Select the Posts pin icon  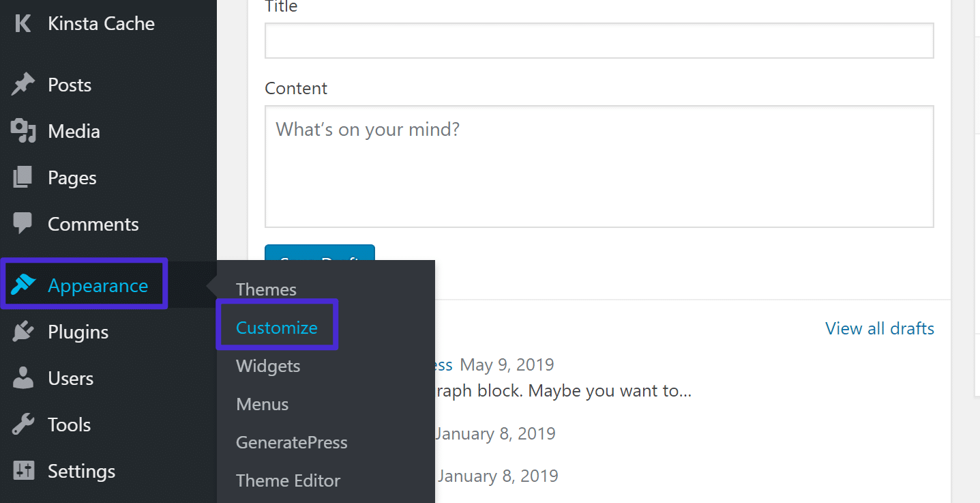point(25,84)
